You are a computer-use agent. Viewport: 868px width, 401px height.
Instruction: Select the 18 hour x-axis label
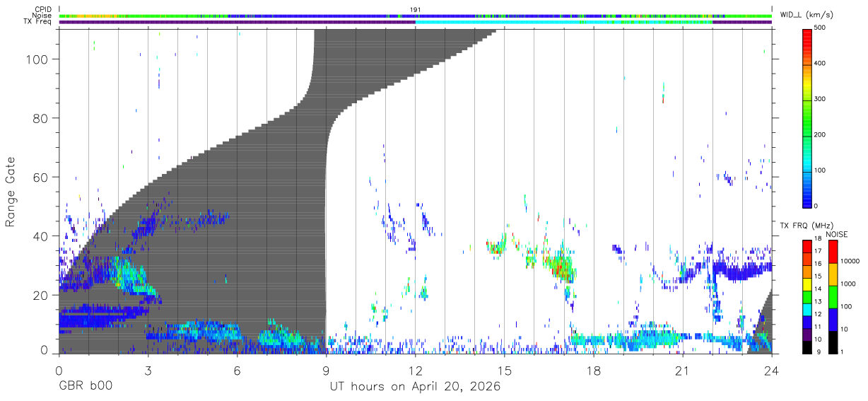pos(593,371)
